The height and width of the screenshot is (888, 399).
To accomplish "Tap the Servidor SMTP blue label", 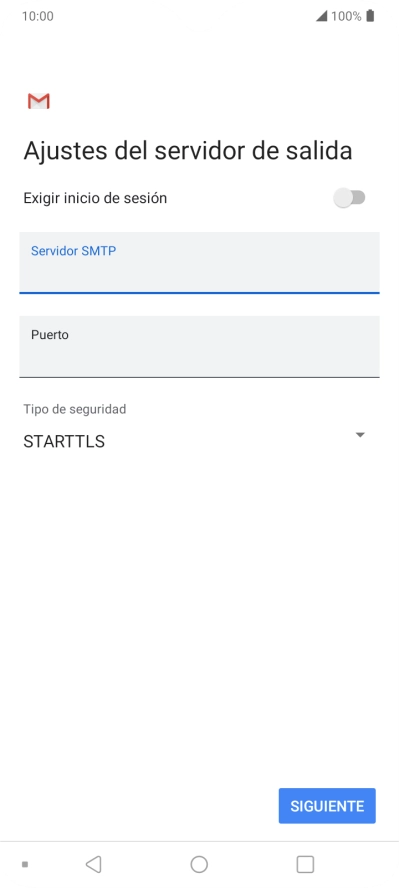I will [74, 251].
